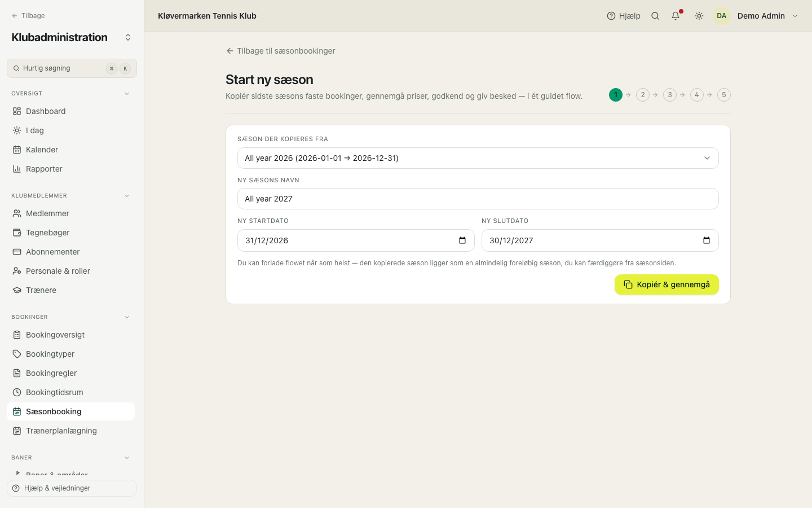
Task: Click the Kopiér & gennemgå button
Action: pos(667,284)
